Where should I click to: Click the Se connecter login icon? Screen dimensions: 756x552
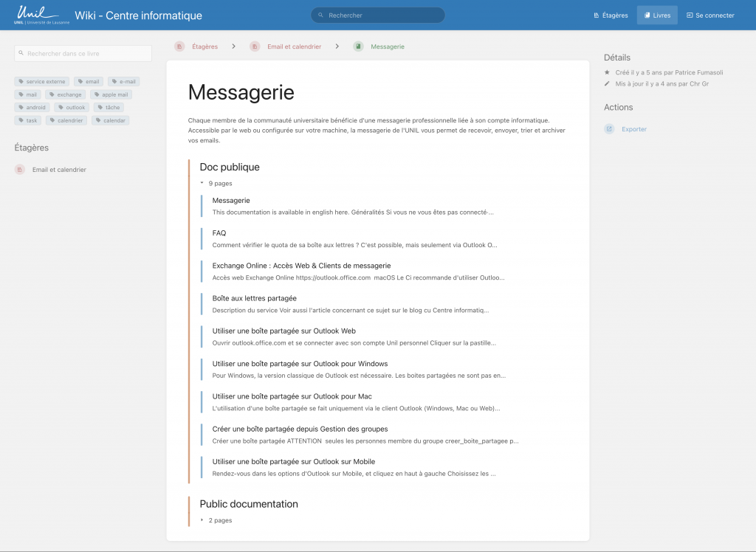coord(690,15)
